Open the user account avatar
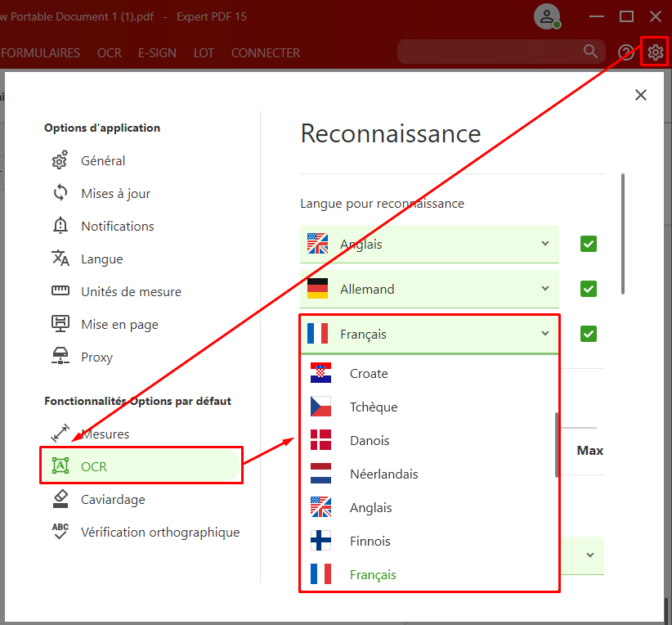The width and height of the screenshot is (672, 625). click(x=547, y=16)
